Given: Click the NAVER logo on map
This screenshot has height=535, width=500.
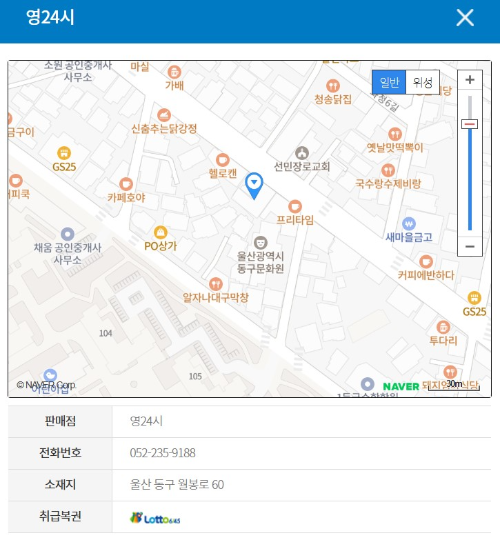Looking at the screenshot, I should pos(401,387).
